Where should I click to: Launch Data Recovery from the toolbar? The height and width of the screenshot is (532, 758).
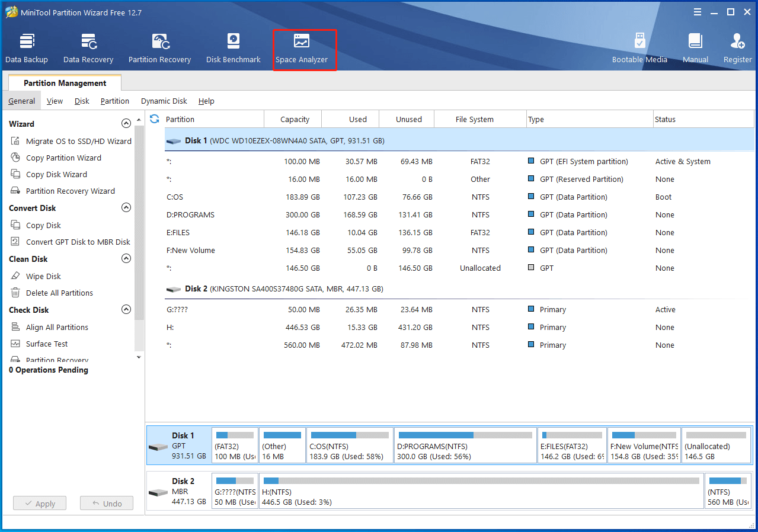88,49
